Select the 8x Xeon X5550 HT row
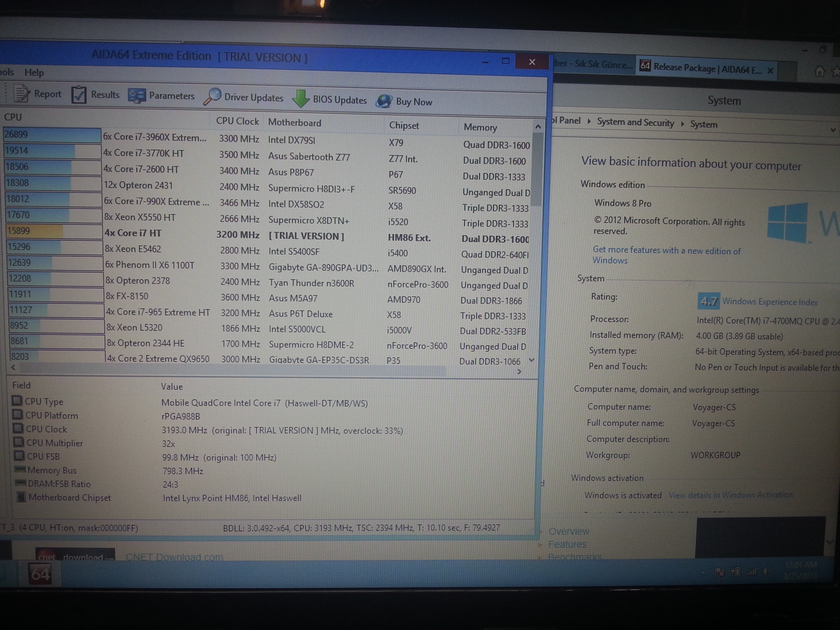 click(x=140, y=217)
